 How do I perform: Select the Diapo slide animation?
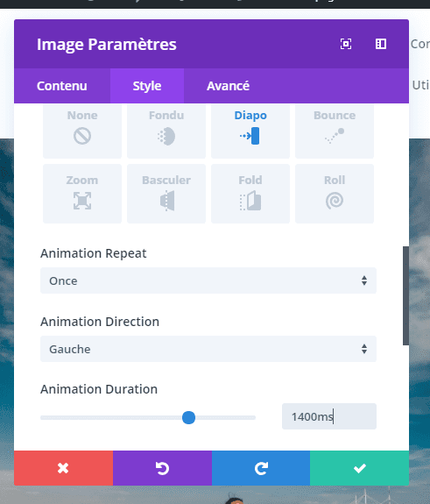coord(250,131)
